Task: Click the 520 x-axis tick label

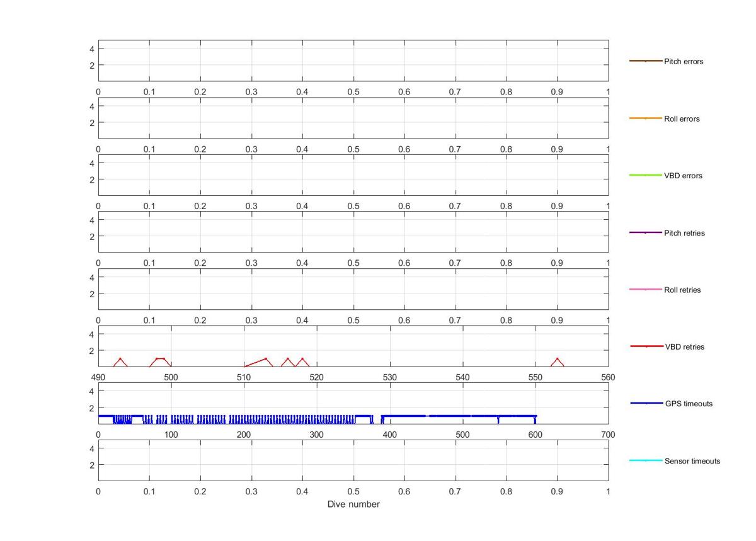Action: 317,377
